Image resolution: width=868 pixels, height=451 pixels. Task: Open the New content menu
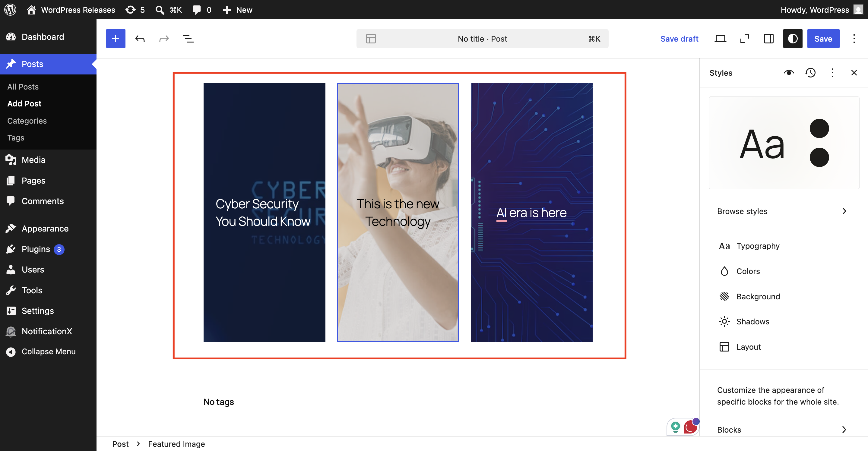[237, 10]
